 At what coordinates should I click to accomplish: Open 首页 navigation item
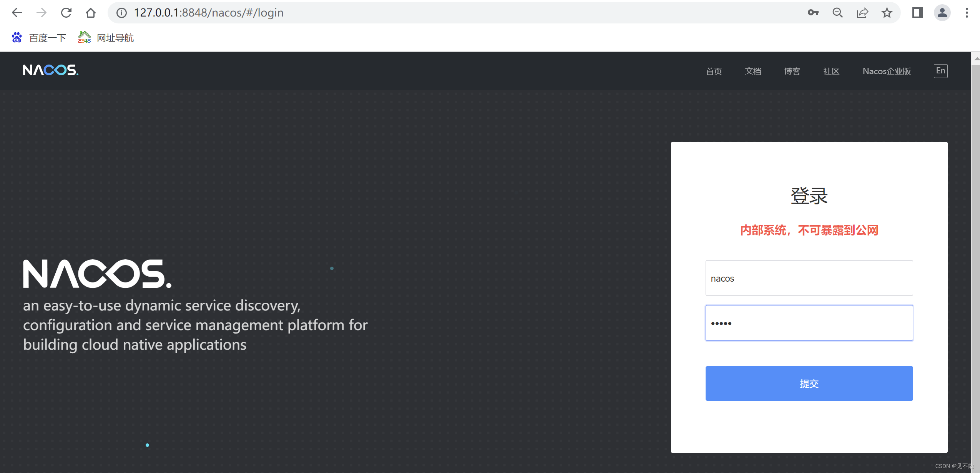[714, 71]
